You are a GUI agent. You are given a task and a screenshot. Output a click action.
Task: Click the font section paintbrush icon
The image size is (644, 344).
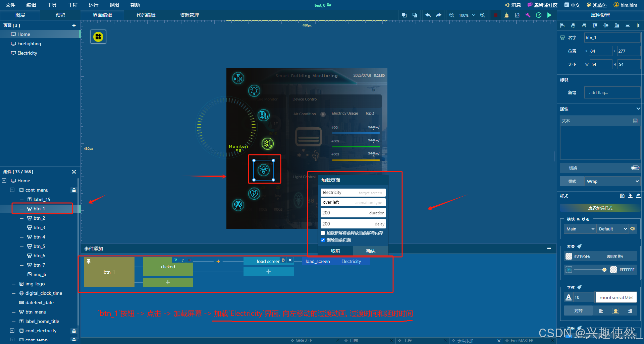point(579,287)
